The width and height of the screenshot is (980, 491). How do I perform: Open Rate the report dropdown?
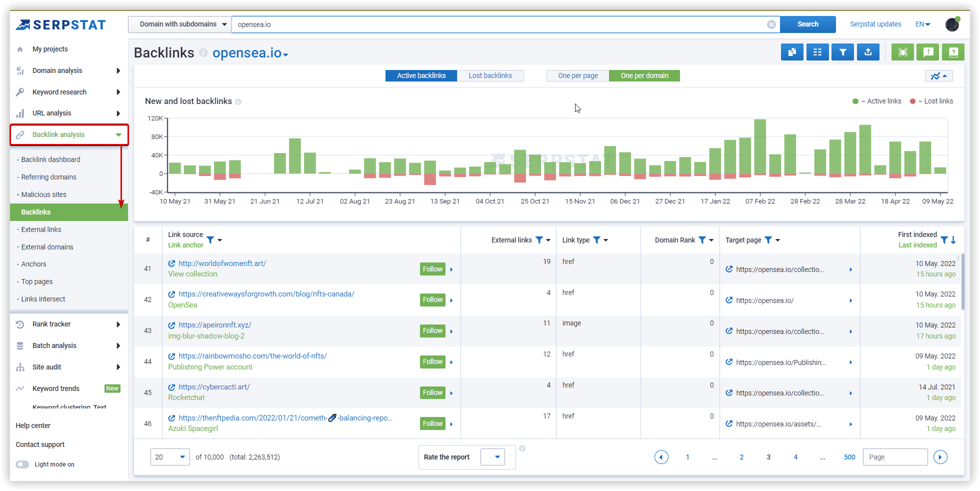point(492,457)
